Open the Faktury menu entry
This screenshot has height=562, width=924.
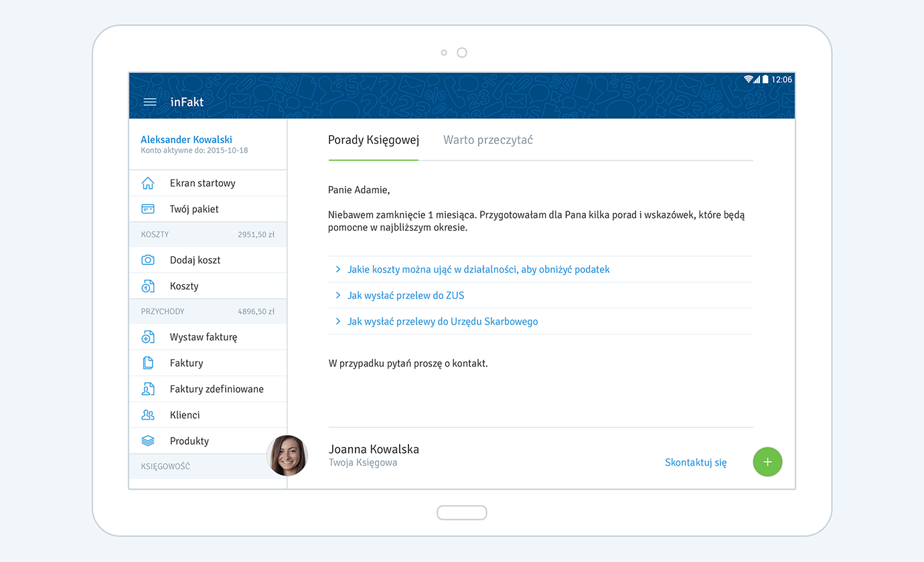tap(208, 363)
